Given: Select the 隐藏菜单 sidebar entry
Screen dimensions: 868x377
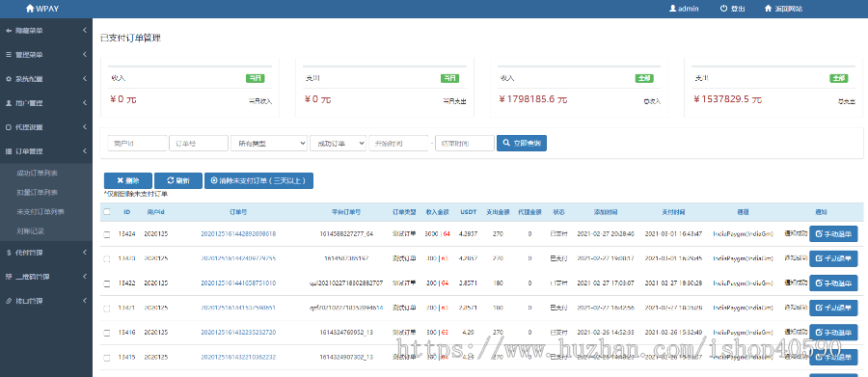Looking at the screenshot, I should pyautogui.click(x=46, y=31).
